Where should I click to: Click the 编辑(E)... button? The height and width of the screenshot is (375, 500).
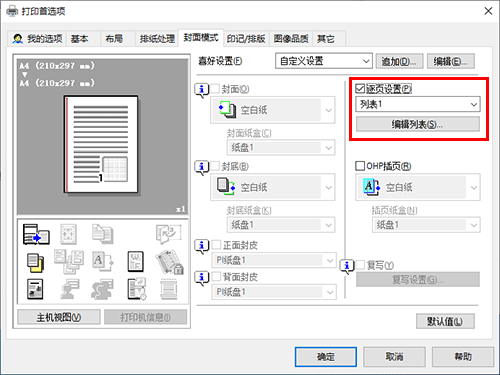click(x=451, y=61)
